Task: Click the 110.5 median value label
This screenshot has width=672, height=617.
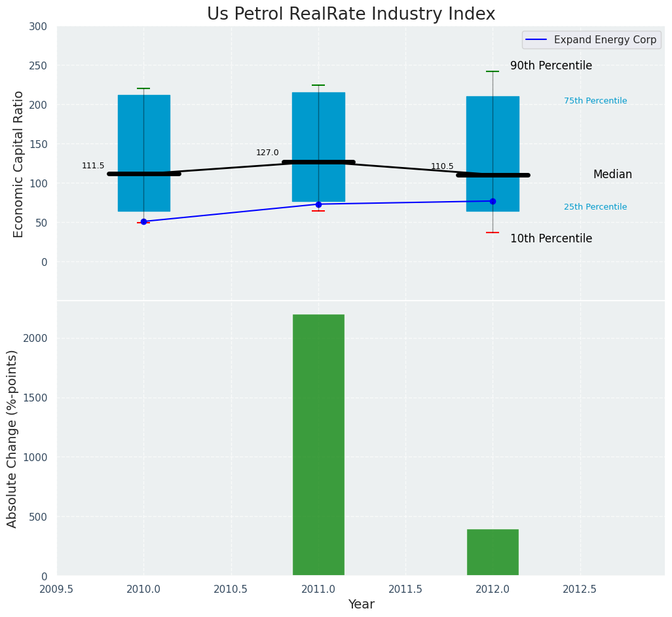Action: (442, 166)
